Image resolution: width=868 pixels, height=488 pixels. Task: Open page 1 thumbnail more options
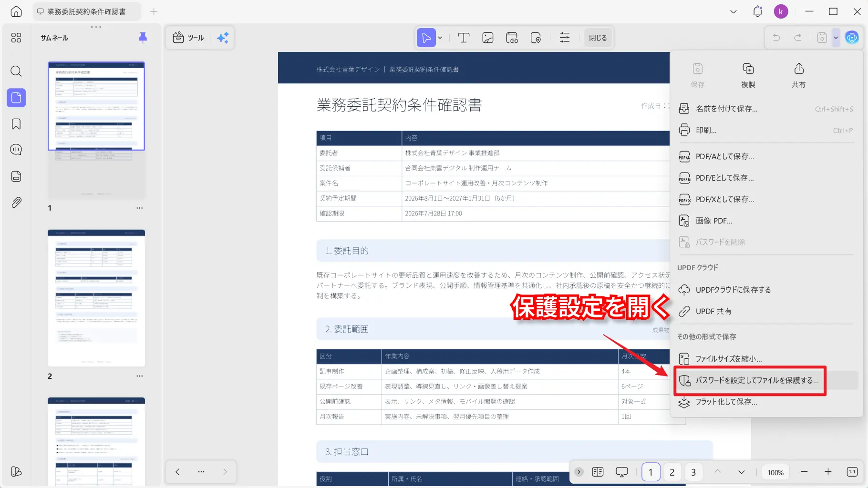pos(139,208)
